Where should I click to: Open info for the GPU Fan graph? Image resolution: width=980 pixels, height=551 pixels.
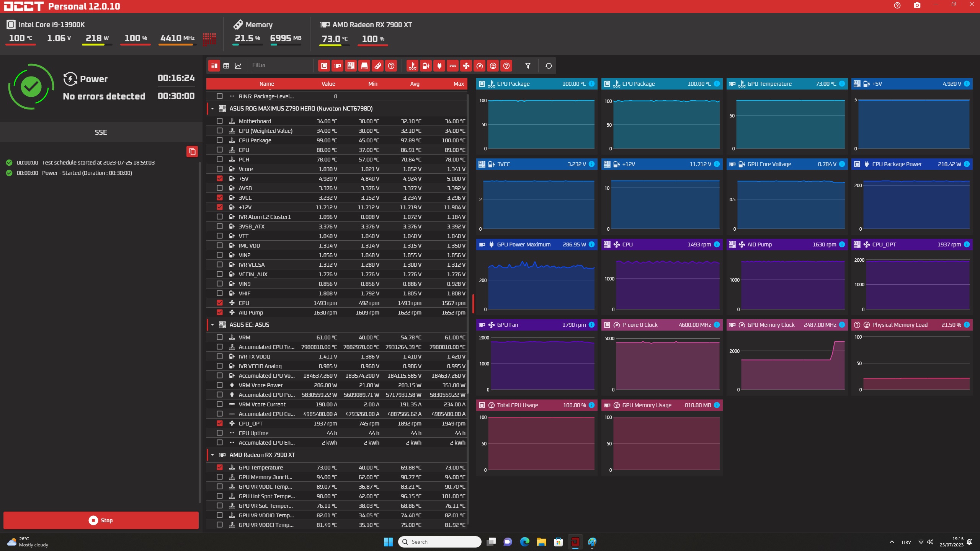pyautogui.click(x=592, y=325)
